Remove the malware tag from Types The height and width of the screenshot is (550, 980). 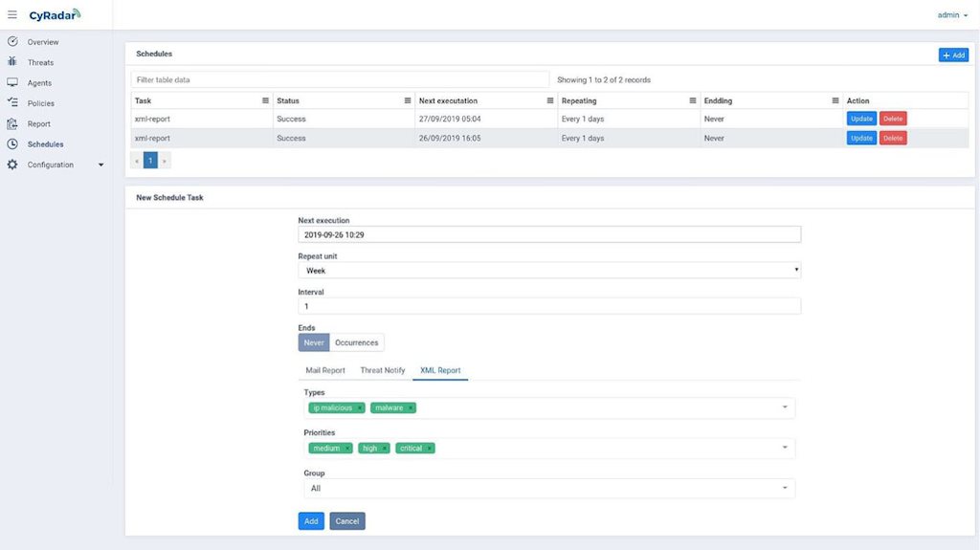click(411, 408)
